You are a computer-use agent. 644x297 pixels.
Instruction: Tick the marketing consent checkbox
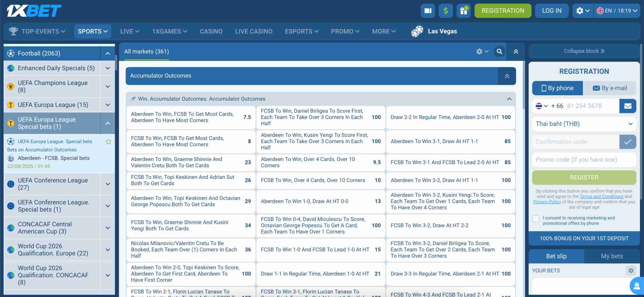pos(536,219)
